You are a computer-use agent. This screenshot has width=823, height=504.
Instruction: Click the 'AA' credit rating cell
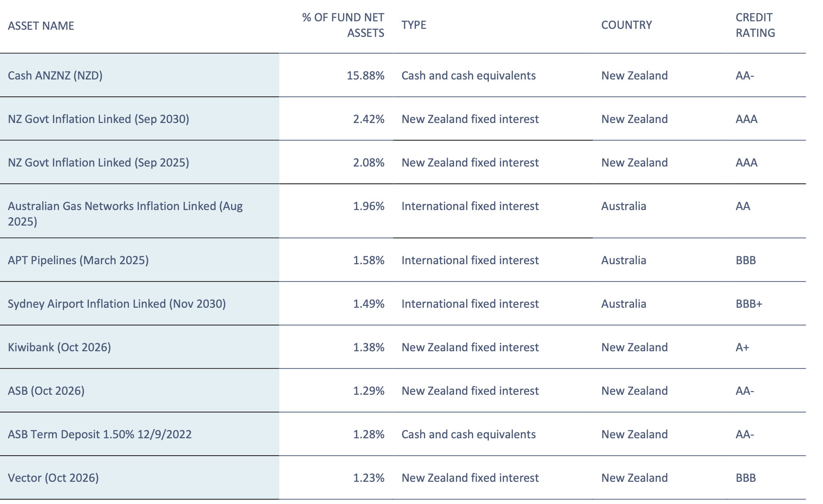click(x=743, y=206)
